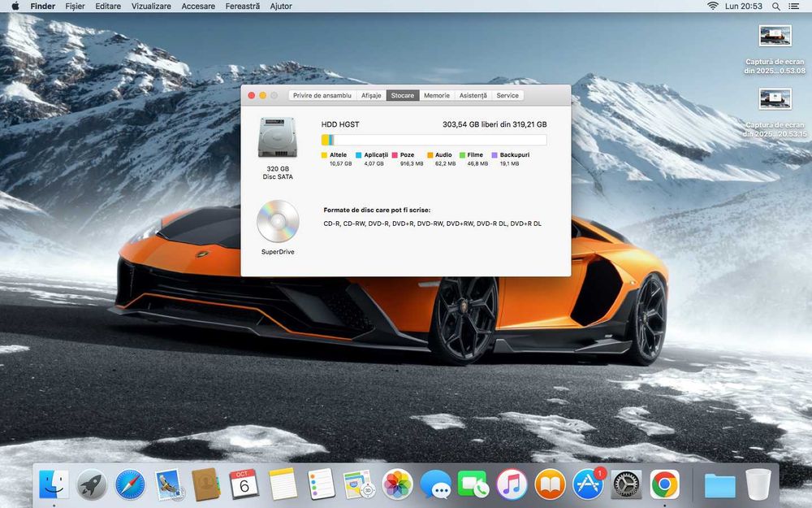Open Google Chrome in Dock
812x508 pixels.
(664, 485)
